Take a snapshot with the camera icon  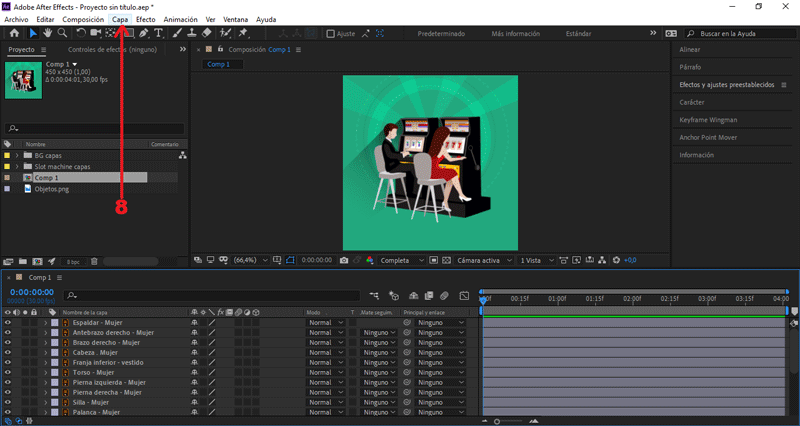[x=343, y=260]
